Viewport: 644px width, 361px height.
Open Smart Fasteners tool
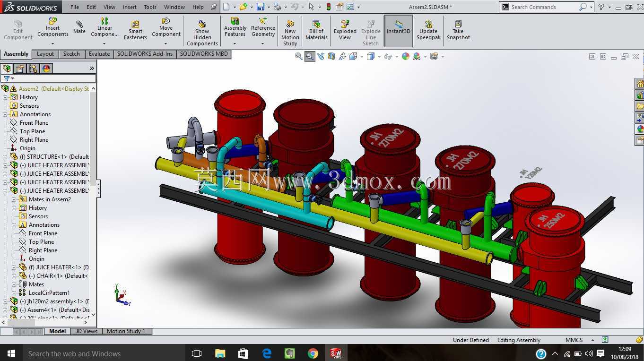[x=135, y=30]
